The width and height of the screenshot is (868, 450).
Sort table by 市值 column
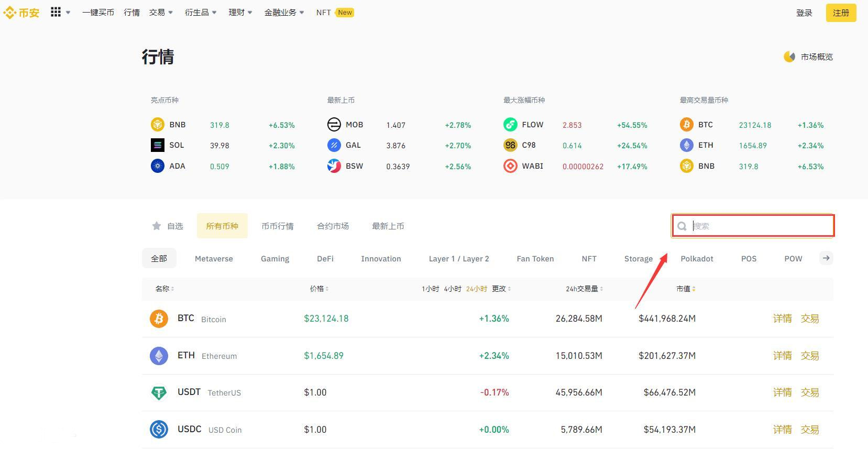[685, 289]
